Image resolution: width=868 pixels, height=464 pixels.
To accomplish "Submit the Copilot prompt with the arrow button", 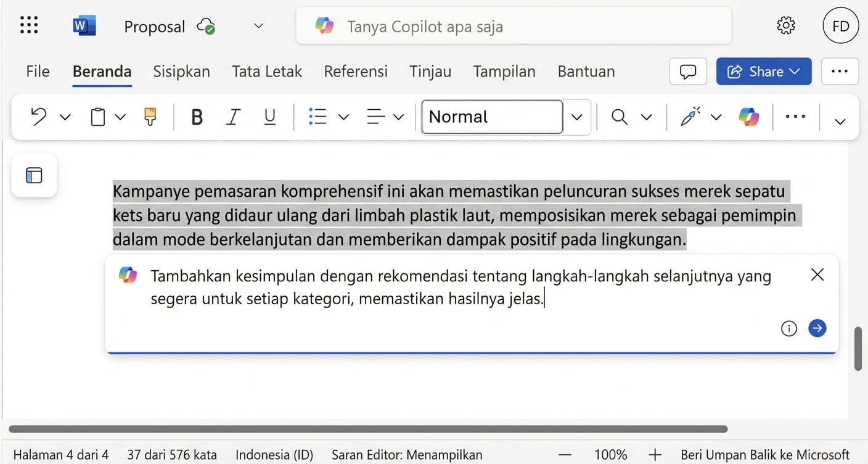I will click(x=817, y=328).
